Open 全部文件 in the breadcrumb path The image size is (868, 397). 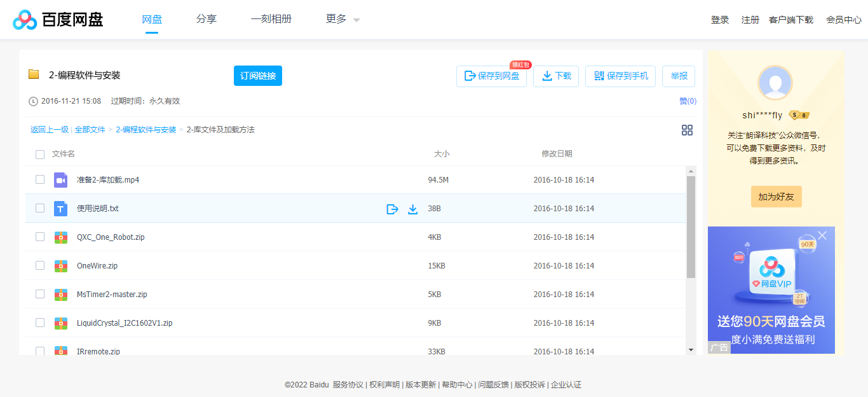pyautogui.click(x=89, y=129)
